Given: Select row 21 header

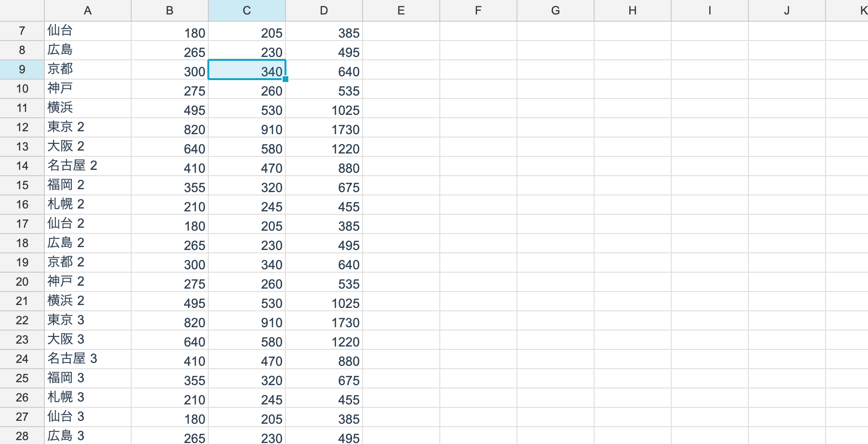Looking at the screenshot, I should (x=22, y=301).
